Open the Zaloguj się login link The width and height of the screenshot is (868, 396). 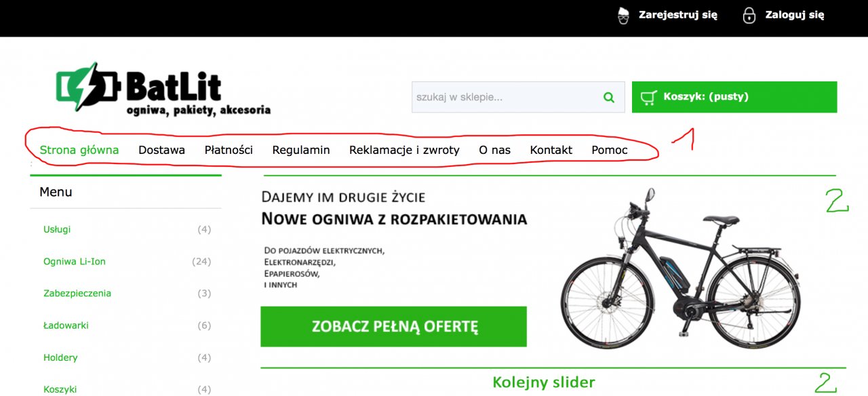(795, 14)
